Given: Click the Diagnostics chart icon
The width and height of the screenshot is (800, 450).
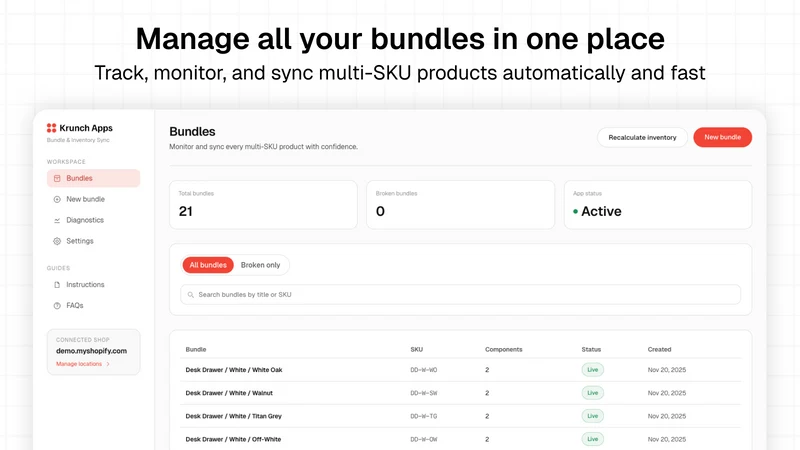Looking at the screenshot, I should [57, 220].
